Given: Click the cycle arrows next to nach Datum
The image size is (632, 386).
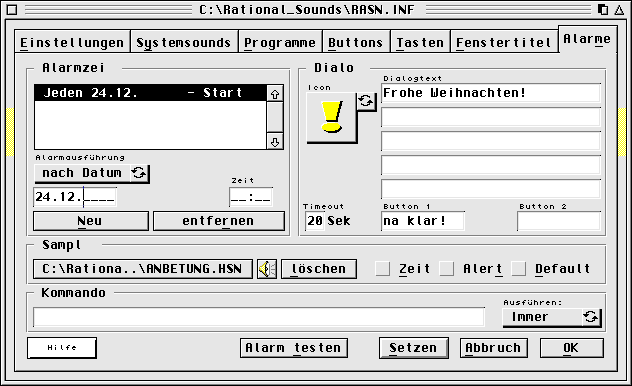Looking at the screenshot, I should (139, 173).
